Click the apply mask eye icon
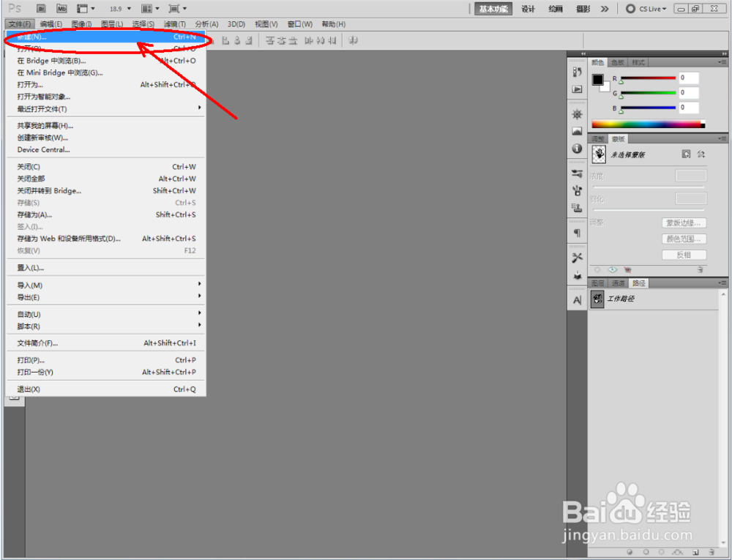732x560 pixels. pos(613,269)
